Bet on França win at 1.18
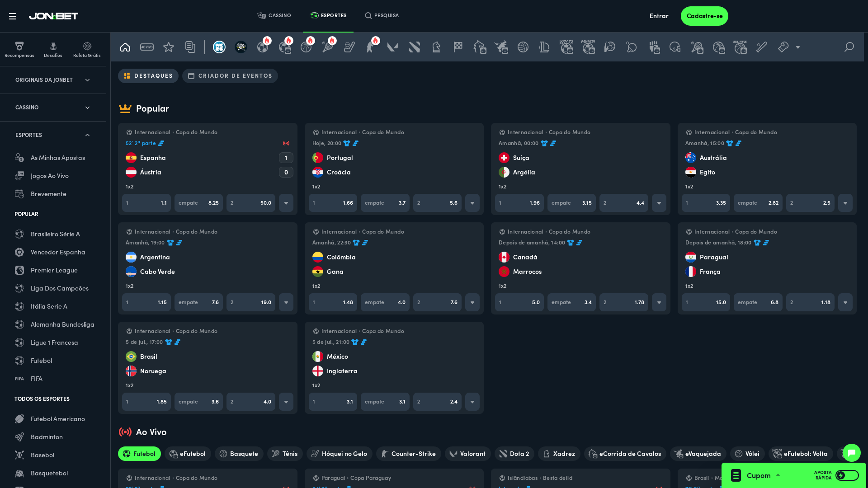868x488 pixels. 810,302
